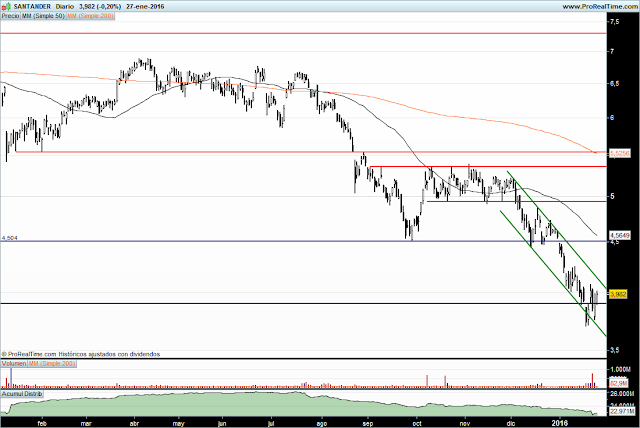Click the feb month marker on time axis
Viewport: 640px width, 428px height.
(42, 424)
